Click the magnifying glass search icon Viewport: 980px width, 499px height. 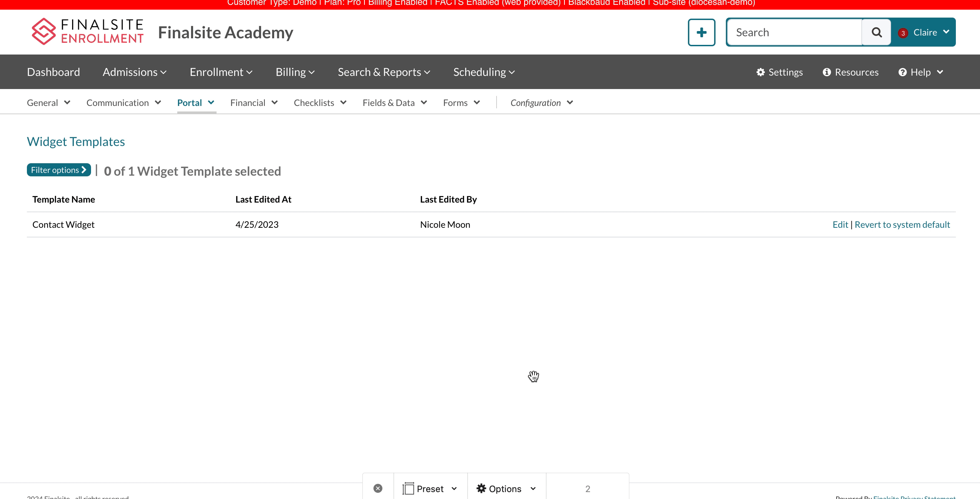876,32
